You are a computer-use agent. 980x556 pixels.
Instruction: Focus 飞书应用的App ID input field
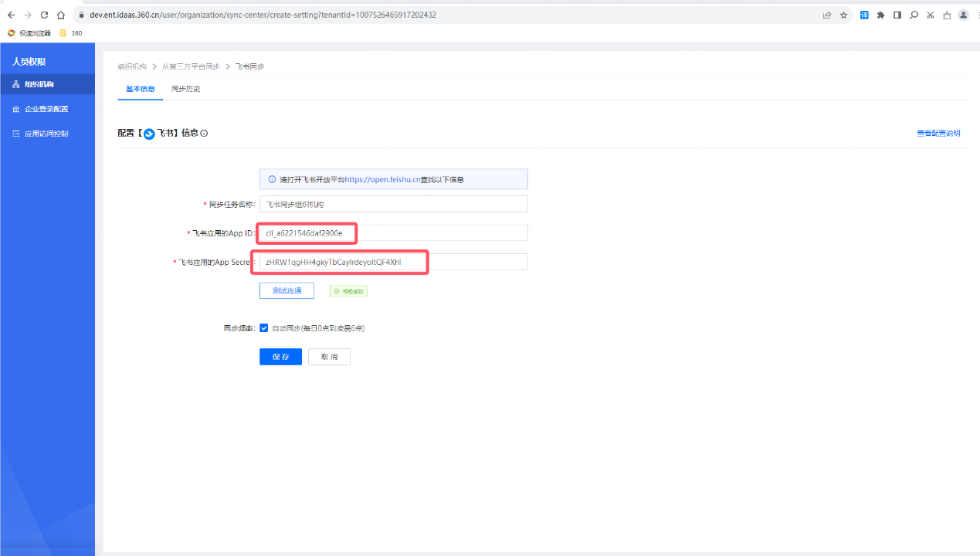click(x=394, y=233)
